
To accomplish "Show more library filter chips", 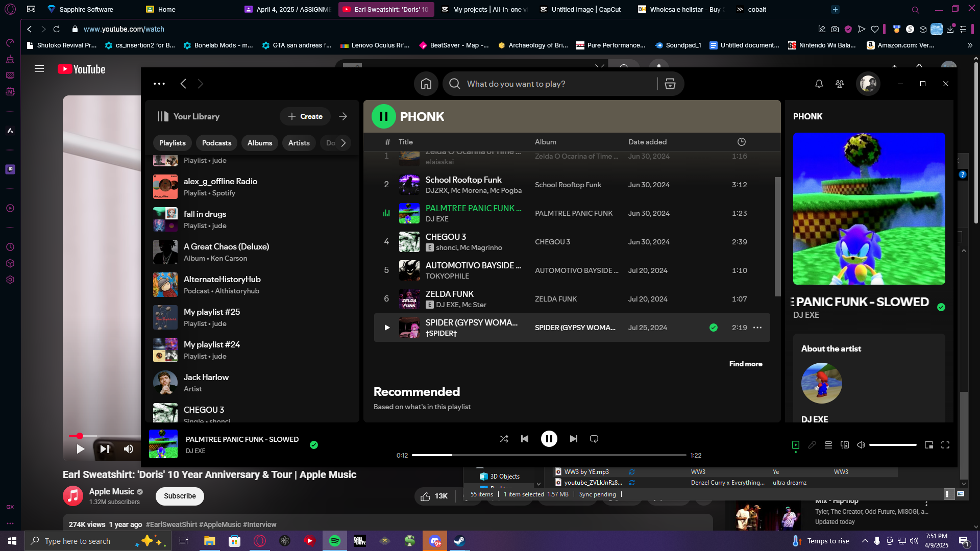I will tap(344, 143).
